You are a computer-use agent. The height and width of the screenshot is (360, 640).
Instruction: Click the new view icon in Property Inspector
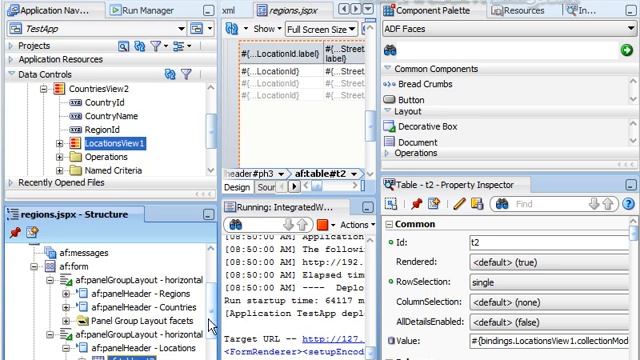(x=433, y=204)
